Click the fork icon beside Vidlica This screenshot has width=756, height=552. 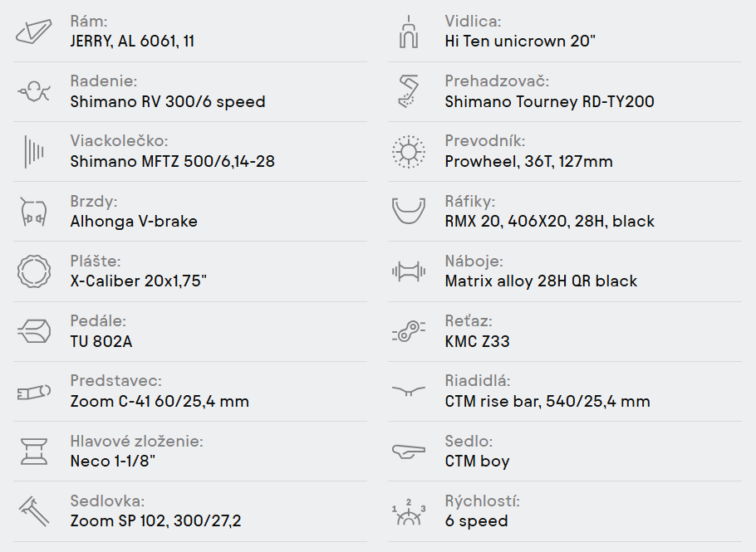coord(409,32)
